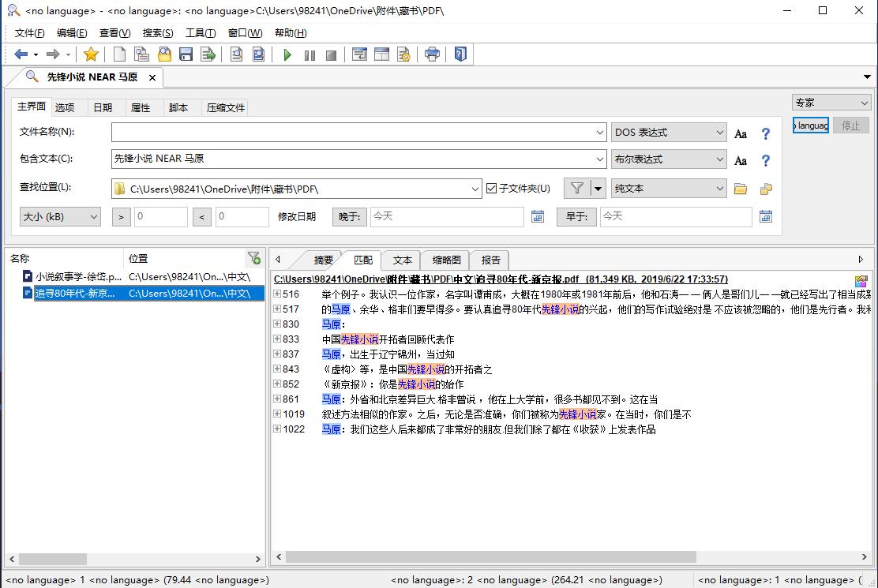Click the 晚于 button
878x588 pixels.
click(x=349, y=216)
